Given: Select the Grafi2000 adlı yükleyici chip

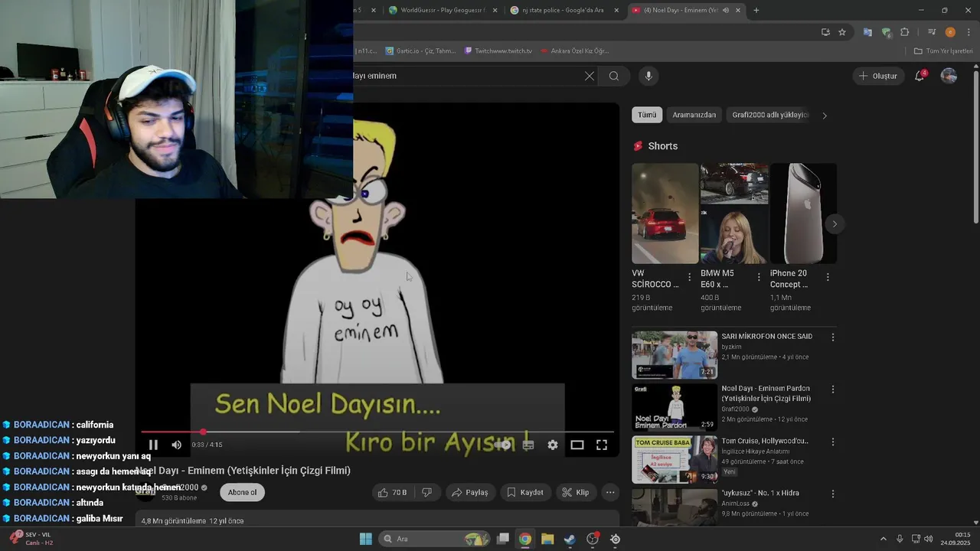Looking at the screenshot, I should click(769, 115).
